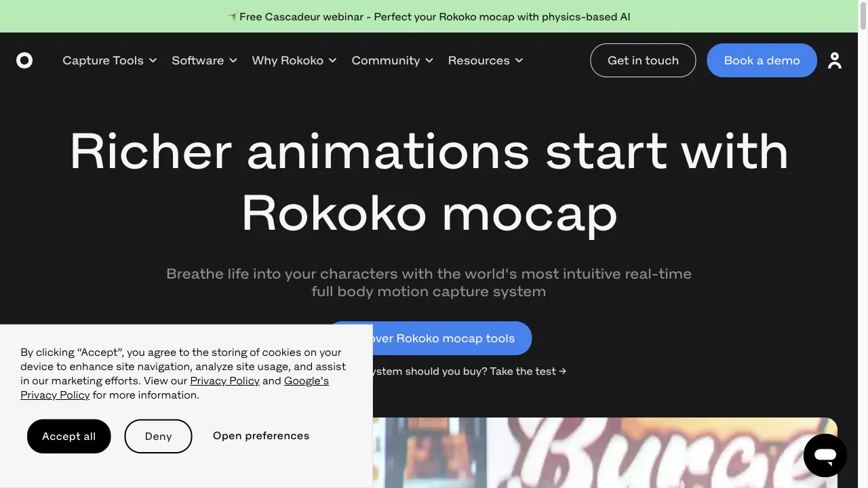Open the Free Cascadeur webinar banner

[429, 16]
